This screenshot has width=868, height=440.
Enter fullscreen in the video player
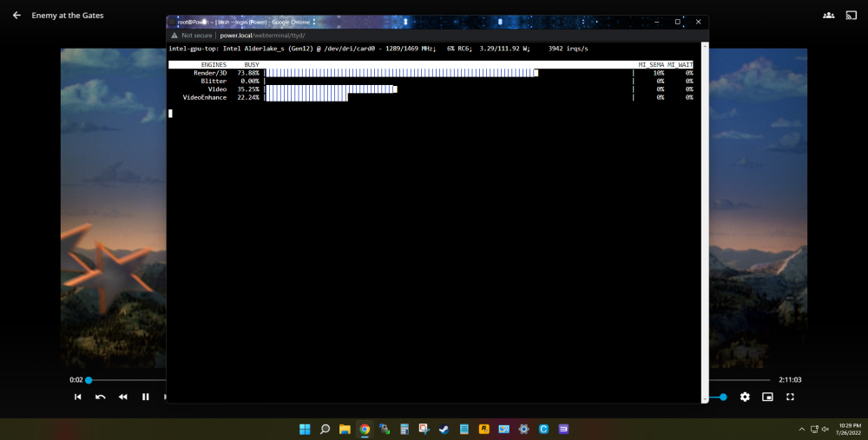(x=790, y=397)
